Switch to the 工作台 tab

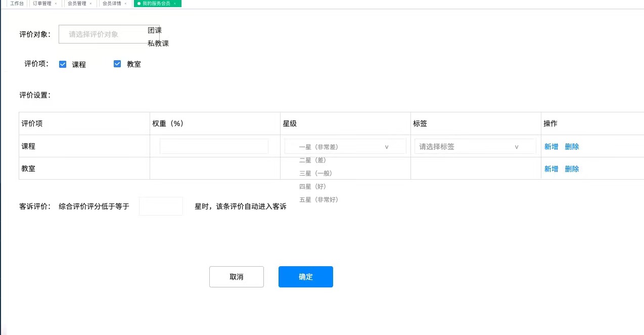tap(17, 4)
